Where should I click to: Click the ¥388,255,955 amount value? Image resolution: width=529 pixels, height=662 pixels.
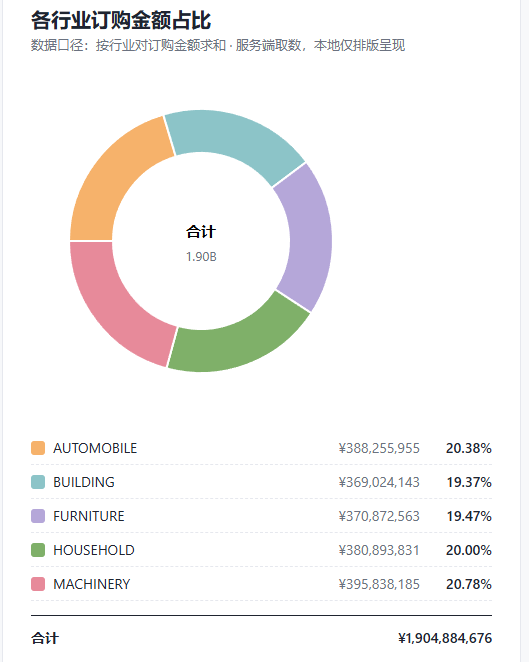[x=379, y=448]
